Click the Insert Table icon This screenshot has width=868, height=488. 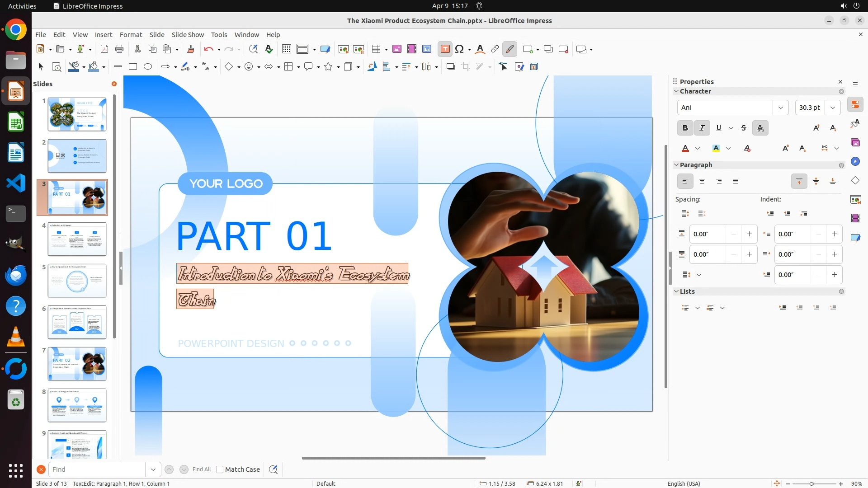376,49
